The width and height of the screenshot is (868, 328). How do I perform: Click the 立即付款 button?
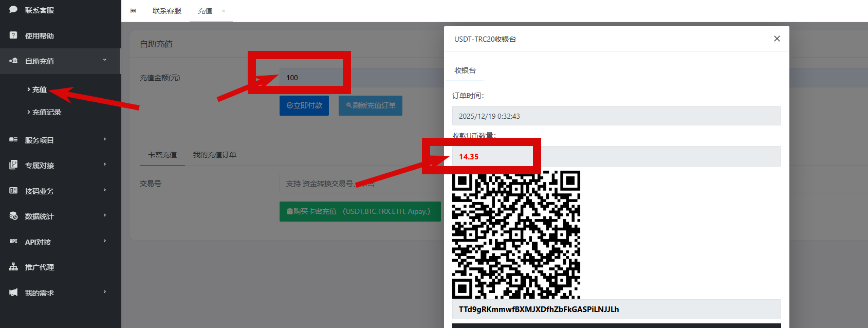click(x=304, y=105)
